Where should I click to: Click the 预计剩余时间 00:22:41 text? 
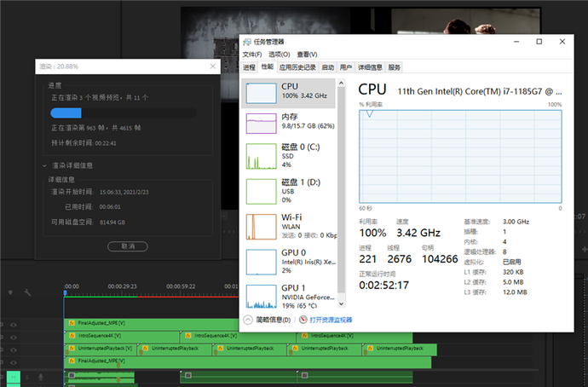coord(84,143)
